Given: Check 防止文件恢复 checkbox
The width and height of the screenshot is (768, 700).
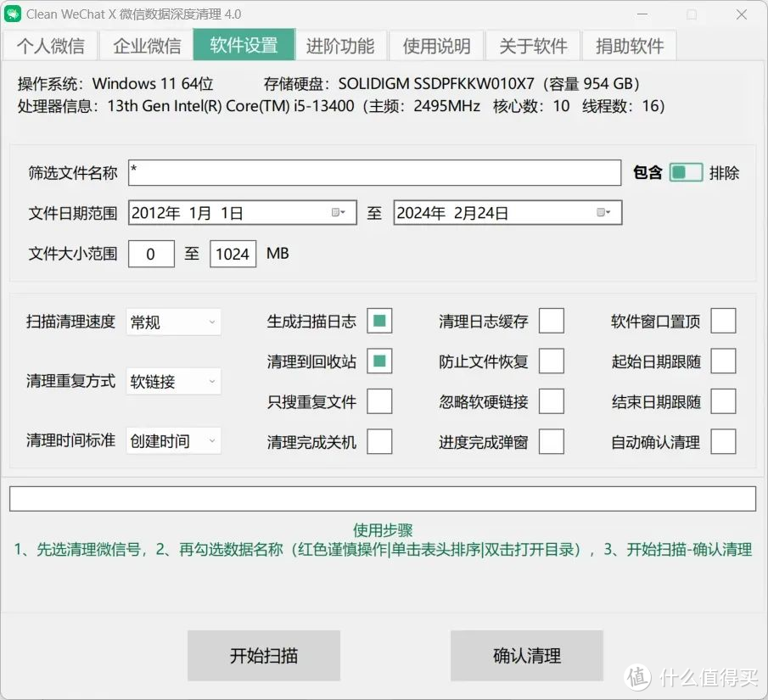Looking at the screenshot, I should pos(552,361).
